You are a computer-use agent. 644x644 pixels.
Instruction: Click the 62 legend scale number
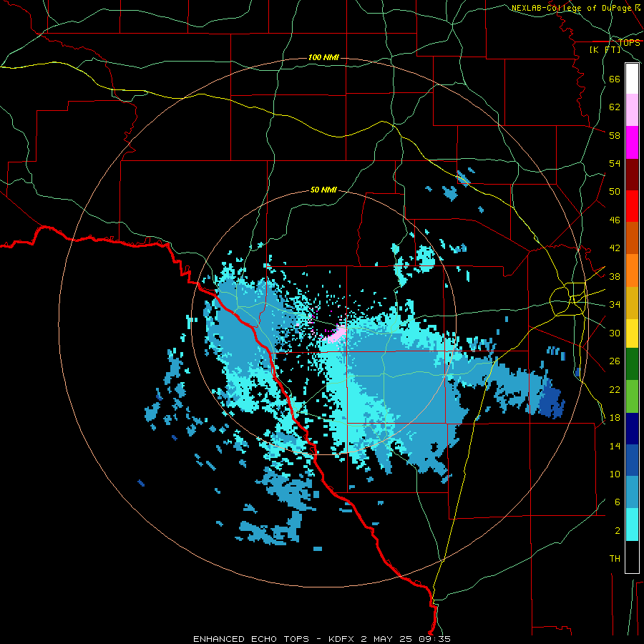pyautogui.click(x=615, y=107)
